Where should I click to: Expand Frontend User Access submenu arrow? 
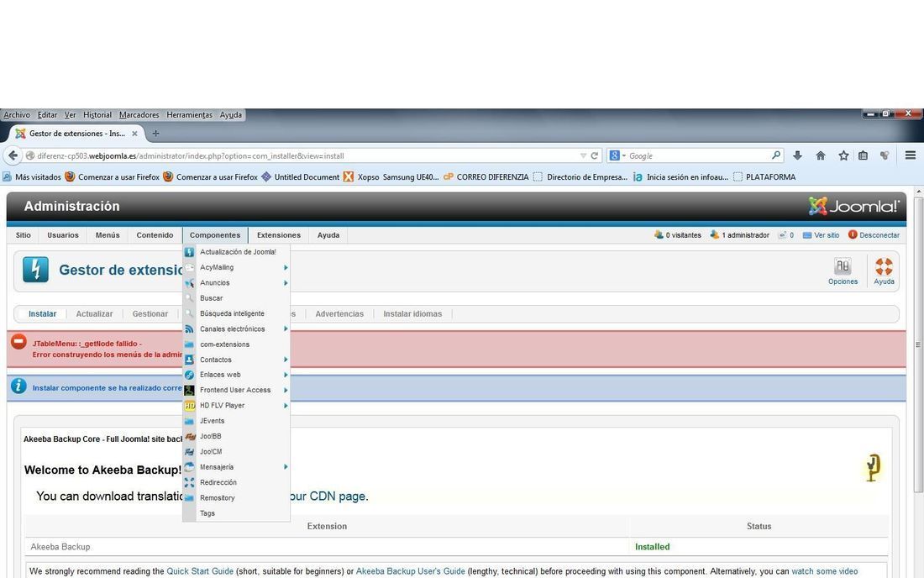pos(286,390)
